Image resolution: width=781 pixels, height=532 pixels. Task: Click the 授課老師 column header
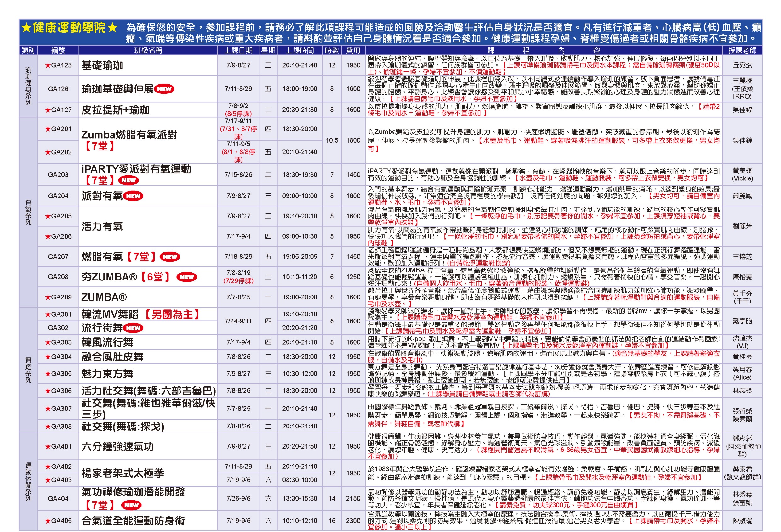click(x=742, y=50)
